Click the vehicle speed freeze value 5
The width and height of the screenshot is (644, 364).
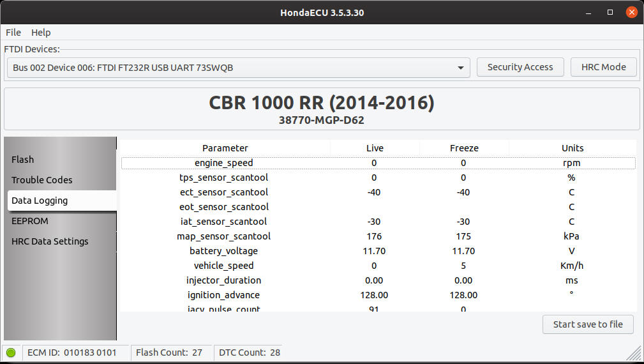[x=463, y=266]
